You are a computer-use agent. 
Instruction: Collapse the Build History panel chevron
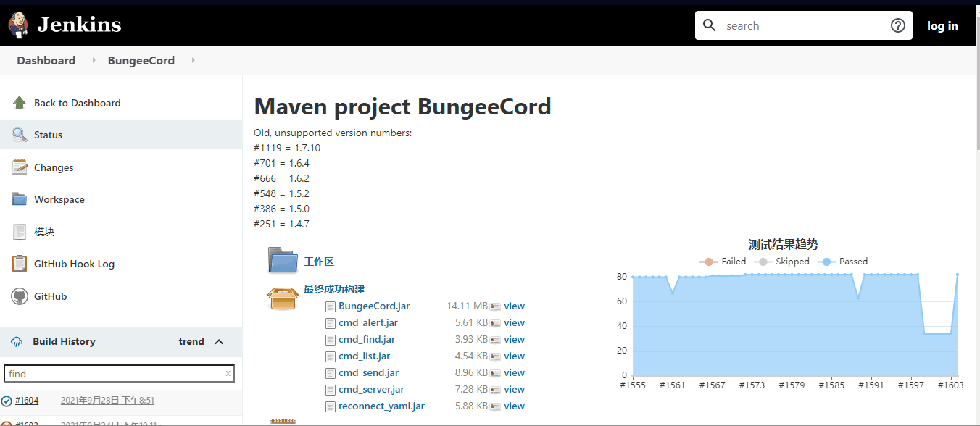point(219,342)
